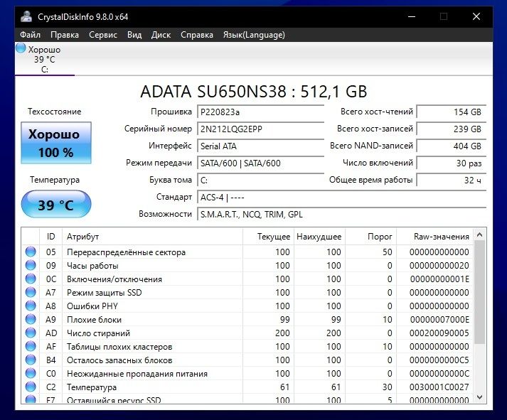Open the Файл menu

tap(30, 35)
